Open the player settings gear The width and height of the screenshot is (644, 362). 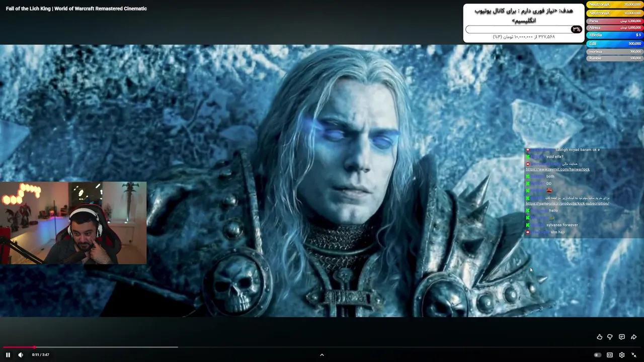pyautogui.click(x=622, y=355)
